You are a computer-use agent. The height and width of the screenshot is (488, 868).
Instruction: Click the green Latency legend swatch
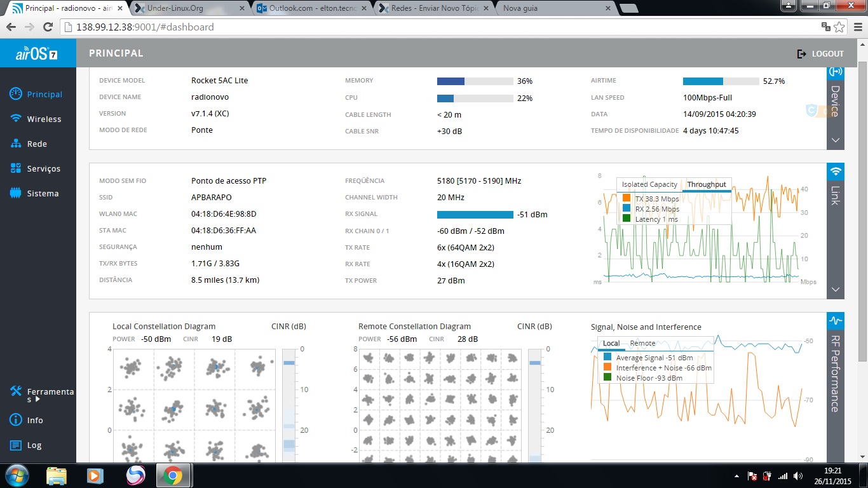coord(627,219)
